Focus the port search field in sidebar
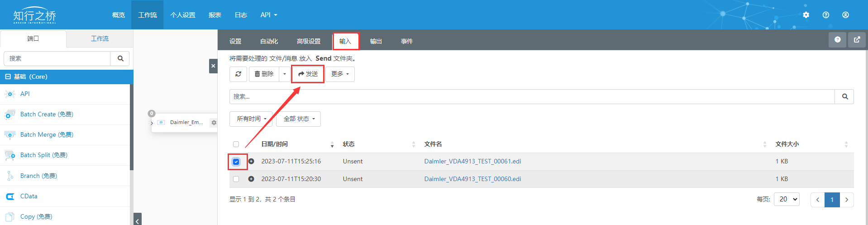The image size is (868, 225). 57,58
